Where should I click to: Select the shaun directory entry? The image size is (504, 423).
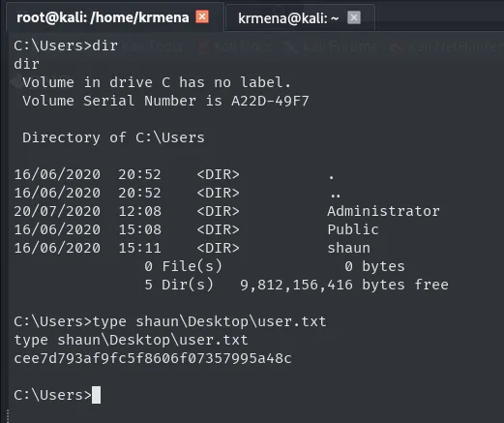coord(349,248)
